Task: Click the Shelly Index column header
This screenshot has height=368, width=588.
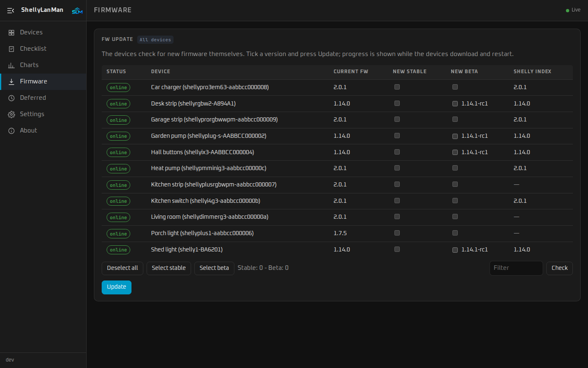Action: [532, 72]
